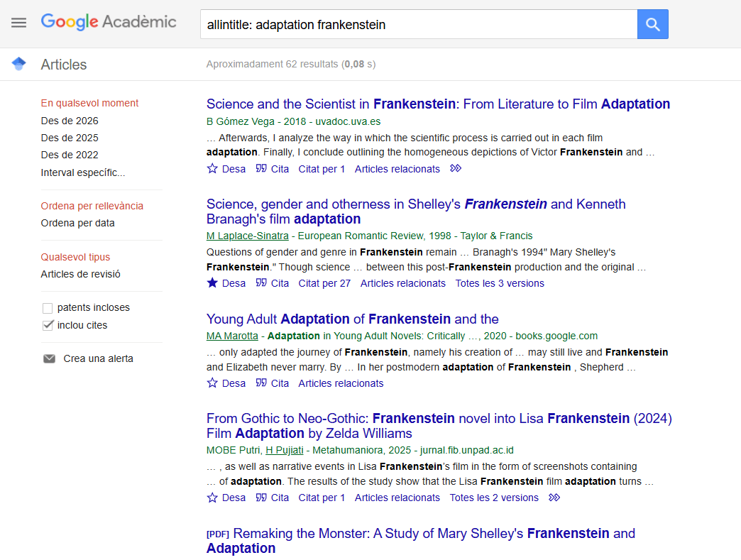Open Articles relacionats for Lisa Frankenstein result

click(x=397, y=498)
